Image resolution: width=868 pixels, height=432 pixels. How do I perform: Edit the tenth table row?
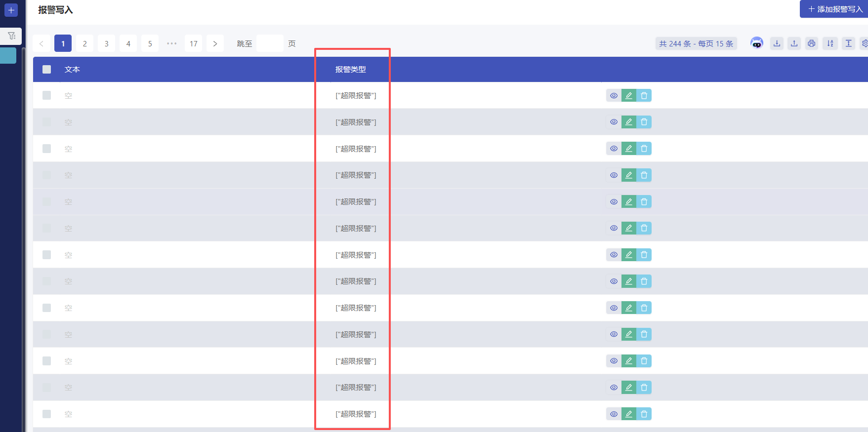point(628,334)
